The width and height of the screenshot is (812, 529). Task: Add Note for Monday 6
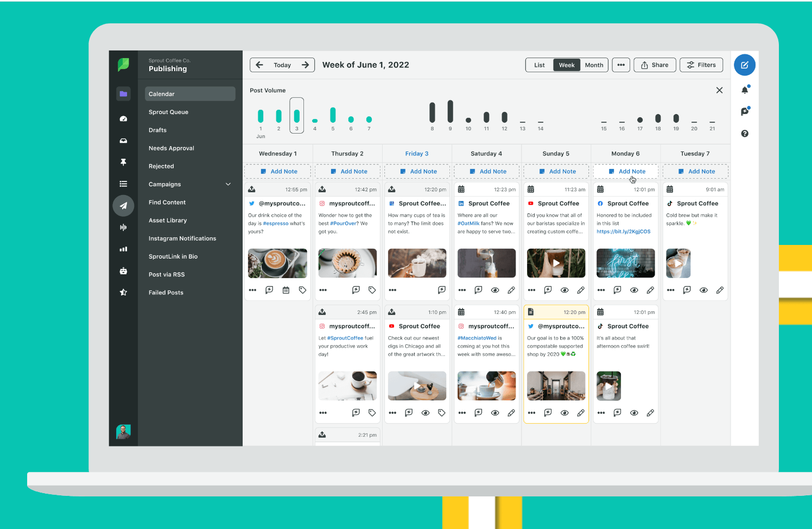pos(626,172)
